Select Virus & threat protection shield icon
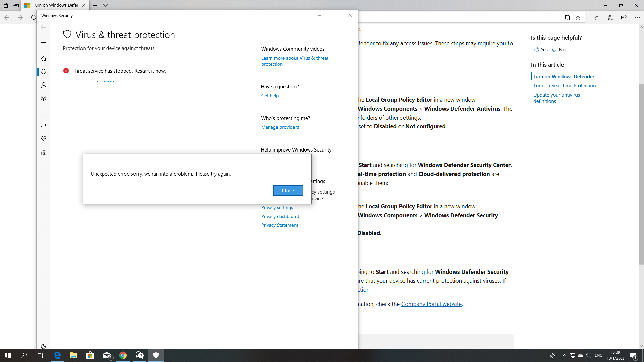The image size is (644, 362). pyautogui.click(x=44, y=72)
